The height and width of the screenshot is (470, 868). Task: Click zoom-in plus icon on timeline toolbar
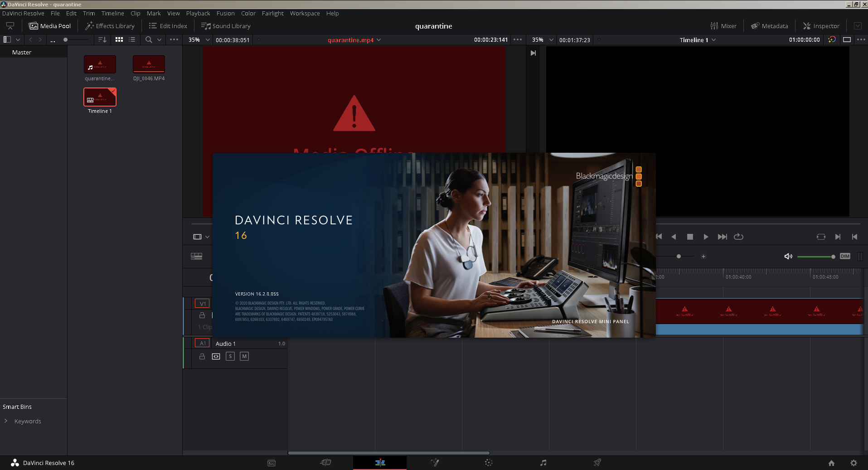coord(703,257)
